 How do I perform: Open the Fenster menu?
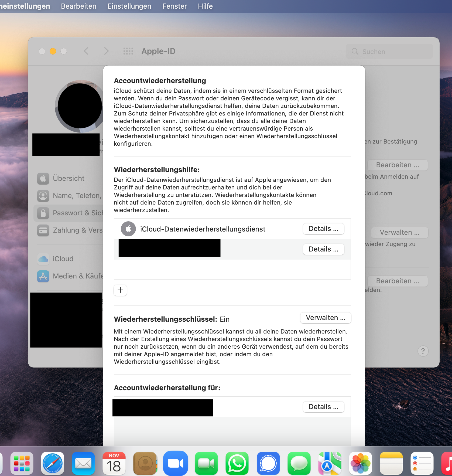coord(174,6)
